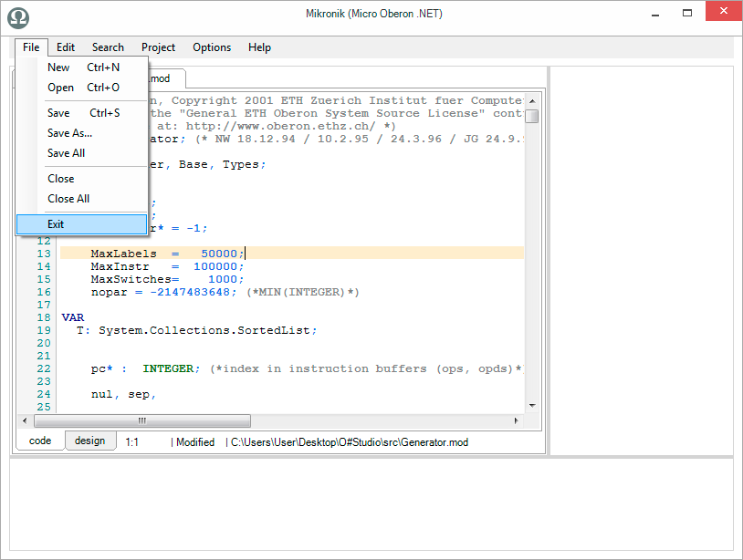The image size is (743, 560).
Task: Click the MaxInstr = 100000 line
Action: (167, 266)
